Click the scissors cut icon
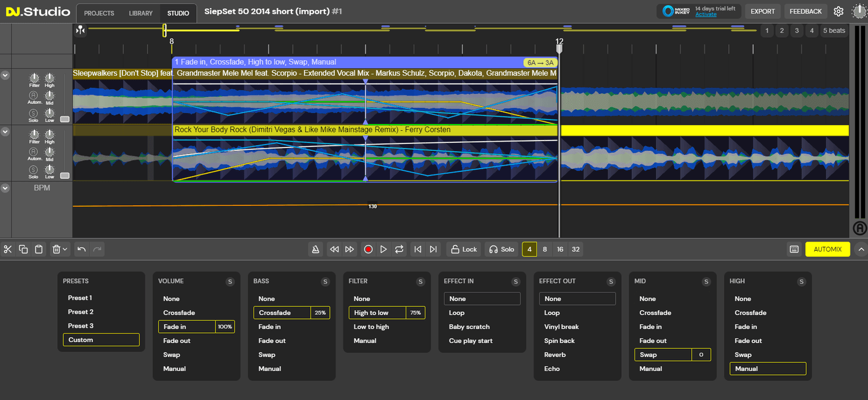The image size is (868, 400). pos(8,250)
